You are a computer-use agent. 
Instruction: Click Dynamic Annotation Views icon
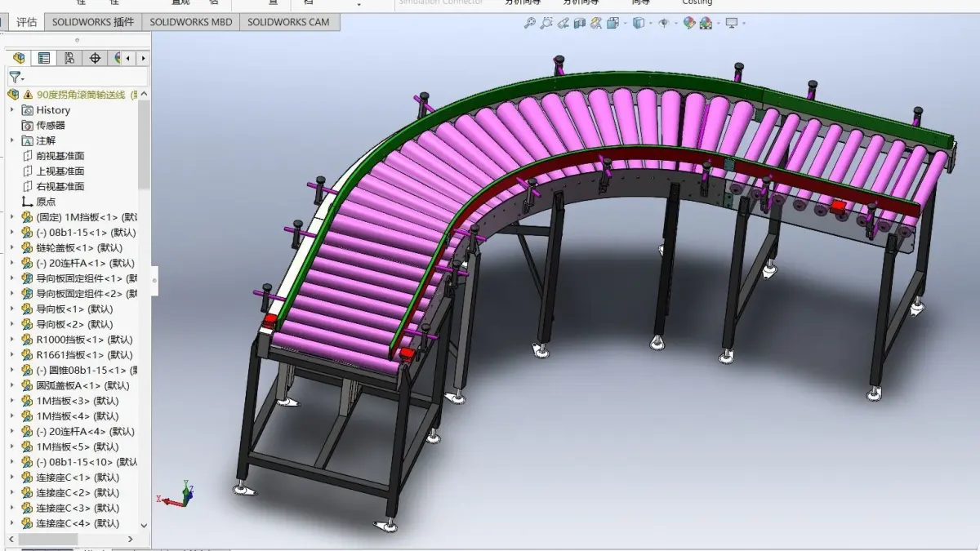coord(597,23)
